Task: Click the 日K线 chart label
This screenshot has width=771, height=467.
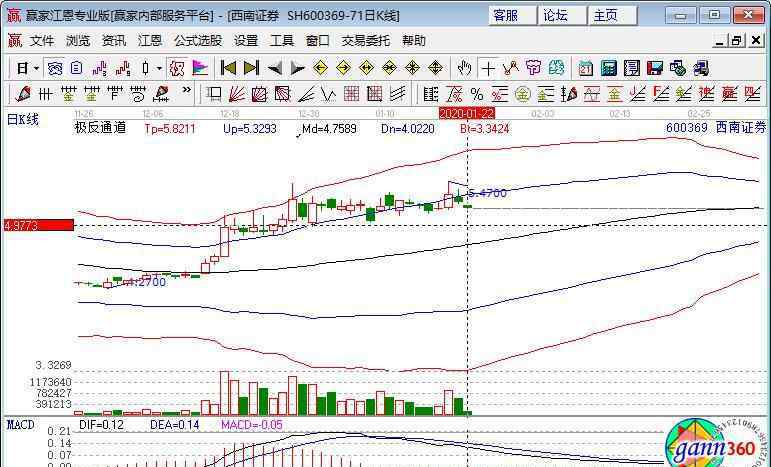Action: click(23, 119)
